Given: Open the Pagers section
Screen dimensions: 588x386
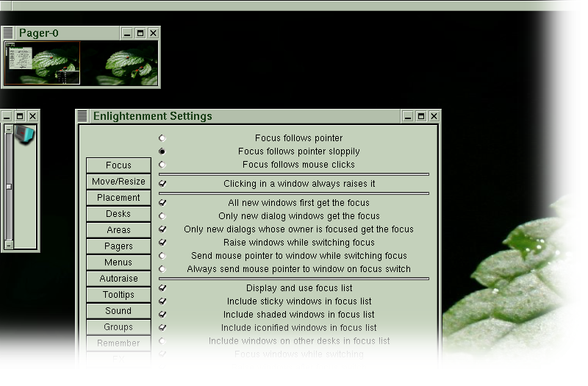Looking at the screenshot, I should click(118, 246).
